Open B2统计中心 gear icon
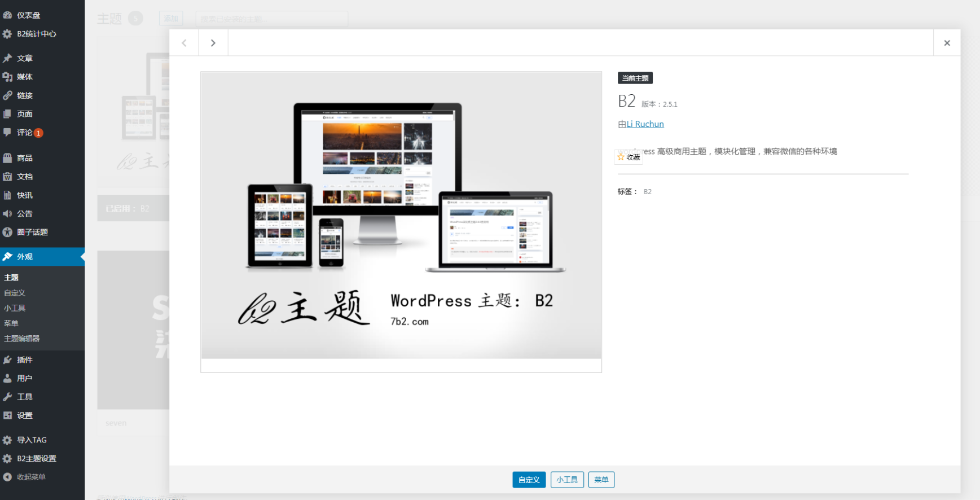Image resolution: width=980 pixels, height=500 pixels. pos(7,34)
